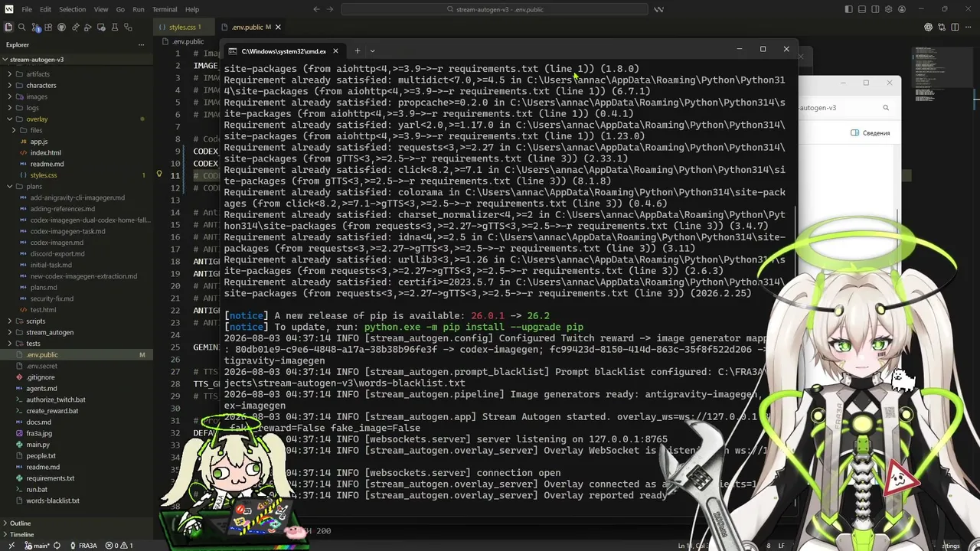980x551 pixels.
Task: Open the ChatGPT icon in editor actions
Action: (929, 27)
